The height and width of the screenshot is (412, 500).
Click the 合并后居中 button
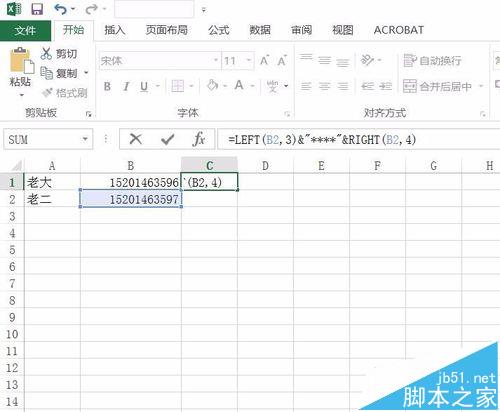438,86
